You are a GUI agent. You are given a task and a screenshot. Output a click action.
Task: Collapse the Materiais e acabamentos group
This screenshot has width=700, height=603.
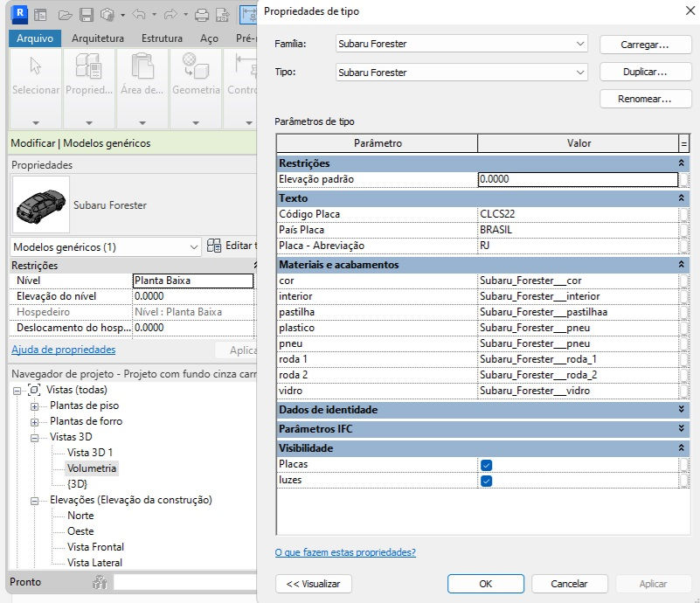click(x=682, y=264)
